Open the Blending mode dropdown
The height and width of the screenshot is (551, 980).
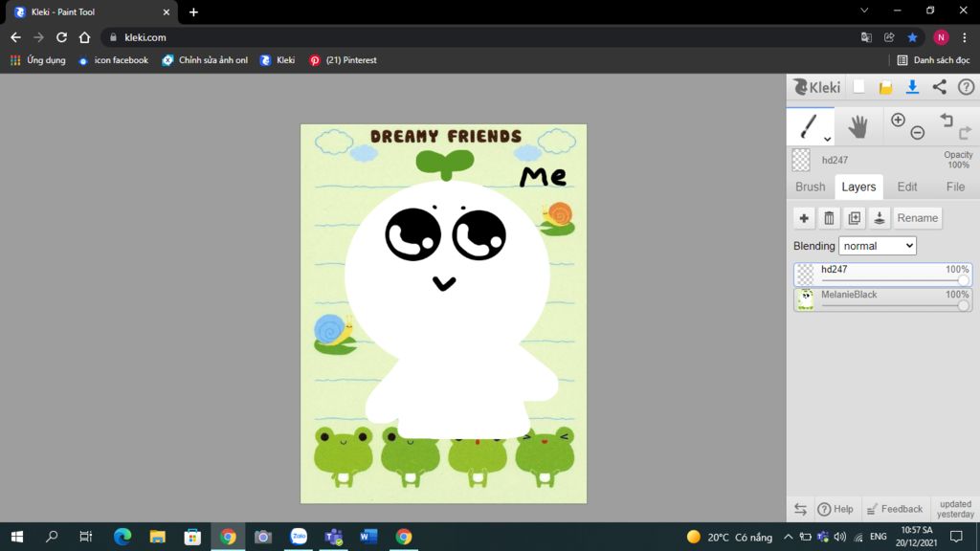coord(878,246)
